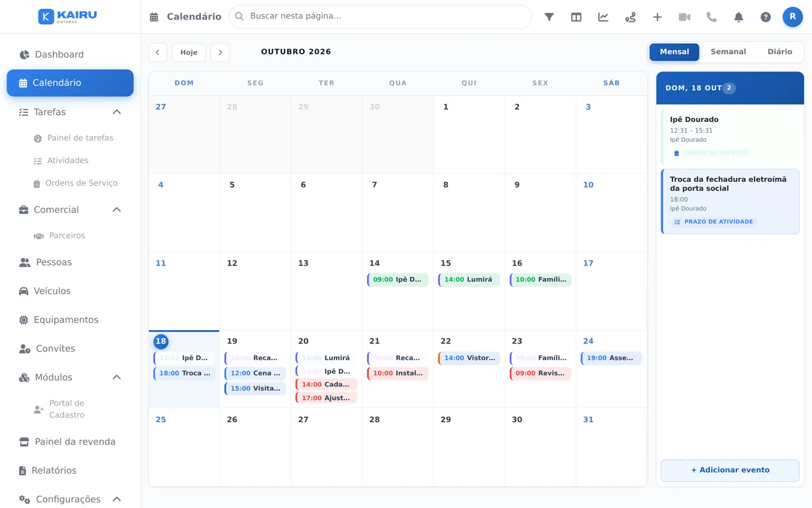Open the filter icon in top toolbar
812x508 pixels.
point(549,17)
